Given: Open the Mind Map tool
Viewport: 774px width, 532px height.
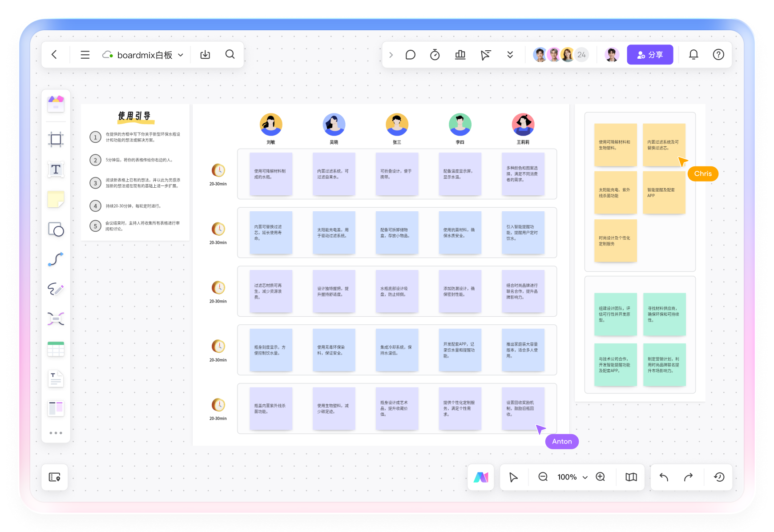Looking at the screenshot, I should pyautogui.click(x=56, y=319).
